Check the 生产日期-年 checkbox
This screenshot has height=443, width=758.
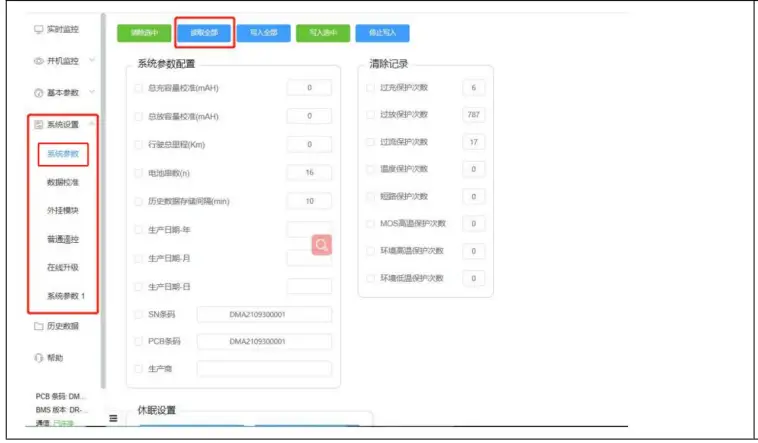coord(138,230)
